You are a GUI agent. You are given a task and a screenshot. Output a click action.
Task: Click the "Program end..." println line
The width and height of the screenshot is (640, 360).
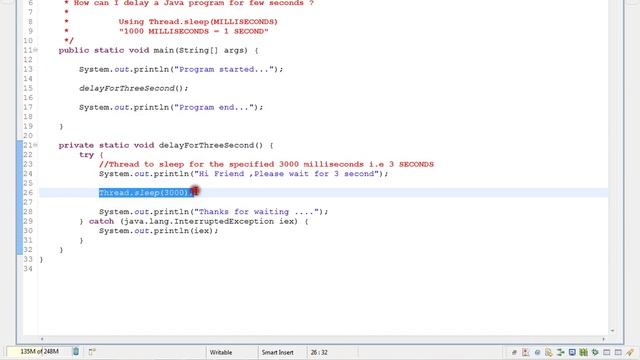171,107
